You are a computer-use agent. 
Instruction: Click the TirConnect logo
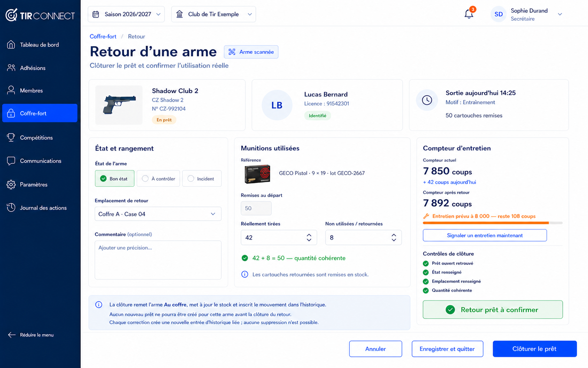[x=40, y=15]
